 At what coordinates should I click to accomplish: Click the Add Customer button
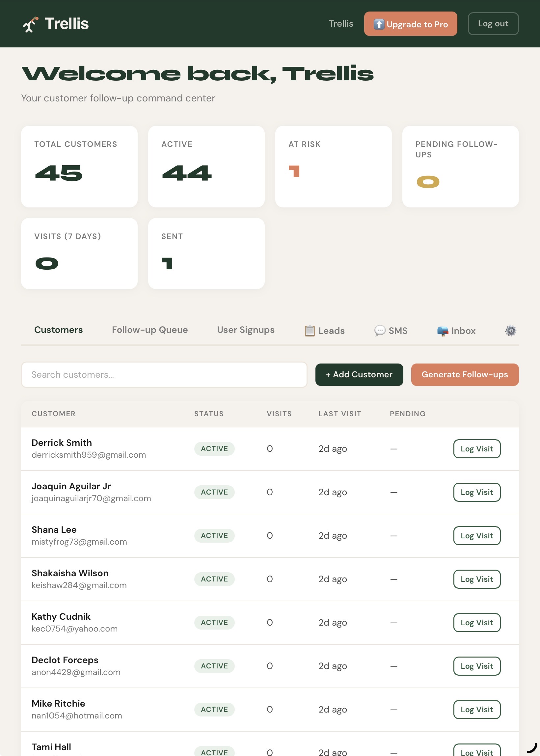pyautogui.click(x=359, y=374)
